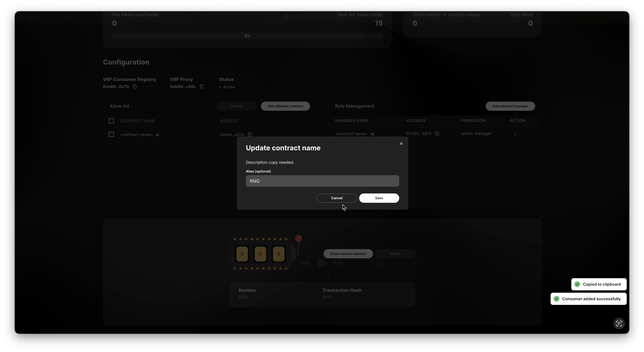This screenshot has height=352, width=644.
Task: Edit manager name pencil icon
Action: pos(372,134)
